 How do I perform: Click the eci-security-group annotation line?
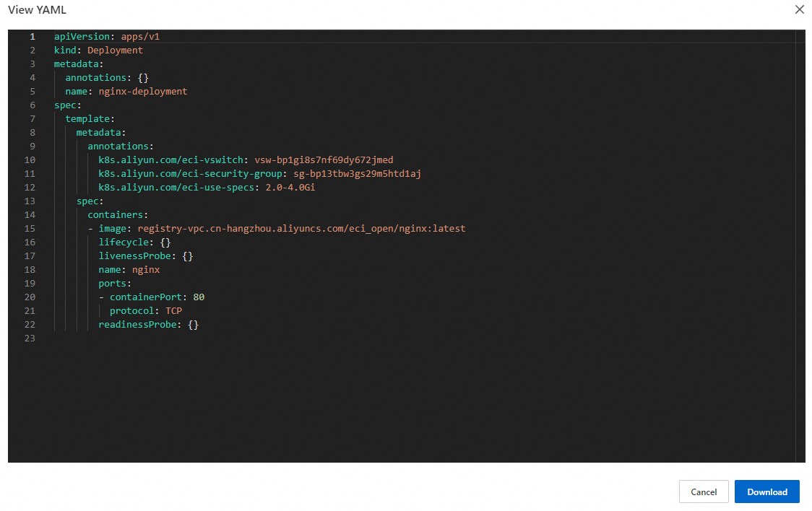click(x=260, y=173)
